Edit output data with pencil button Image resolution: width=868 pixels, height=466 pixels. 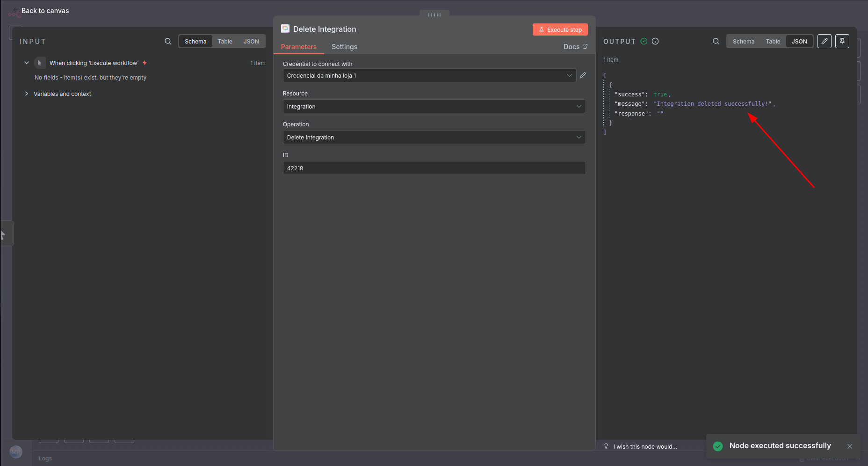coord(825,41)
